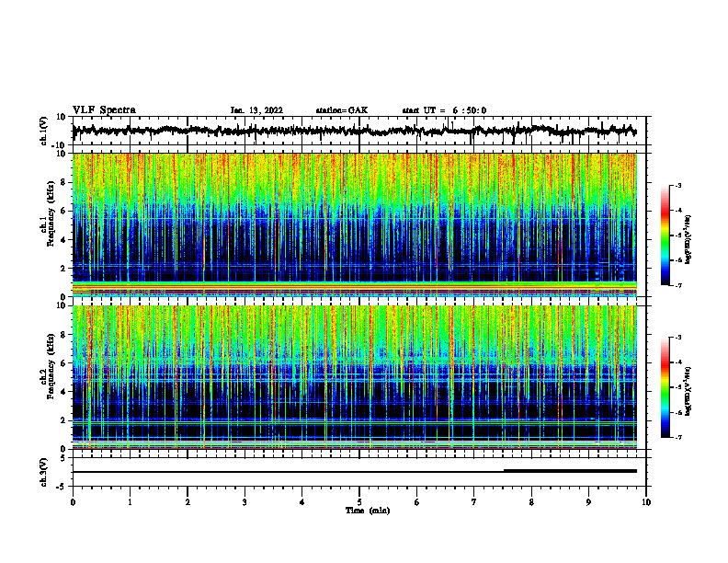The image size is (728, 563).
Task: Click the "1" time axis tick label
Action: pos(130,502)
